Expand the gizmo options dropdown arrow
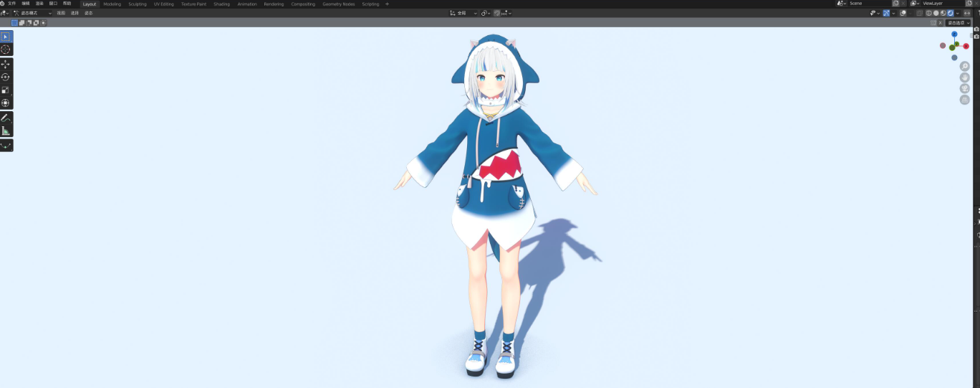 click(893, 13)
